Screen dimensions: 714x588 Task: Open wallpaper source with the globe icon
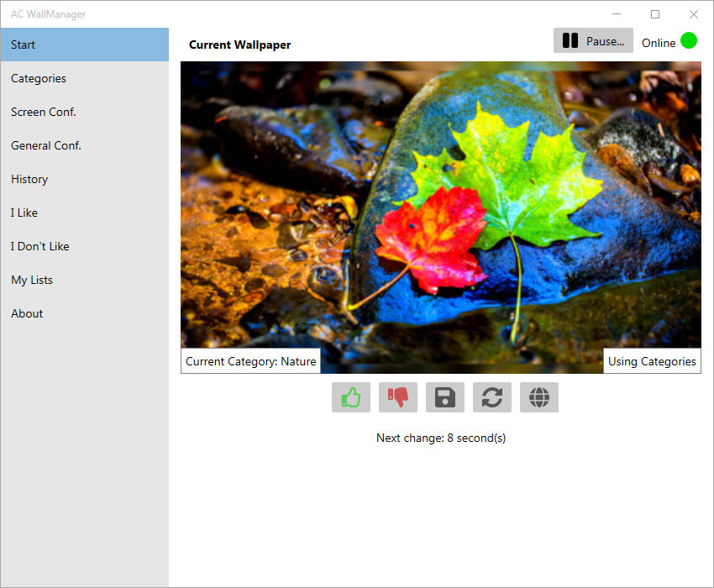tap(539, 397)
